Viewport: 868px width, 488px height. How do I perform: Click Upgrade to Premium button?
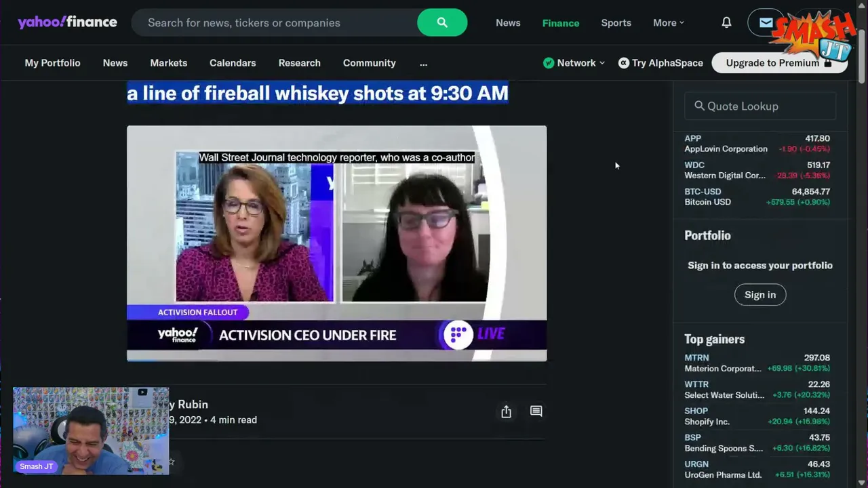click(779, 63)
